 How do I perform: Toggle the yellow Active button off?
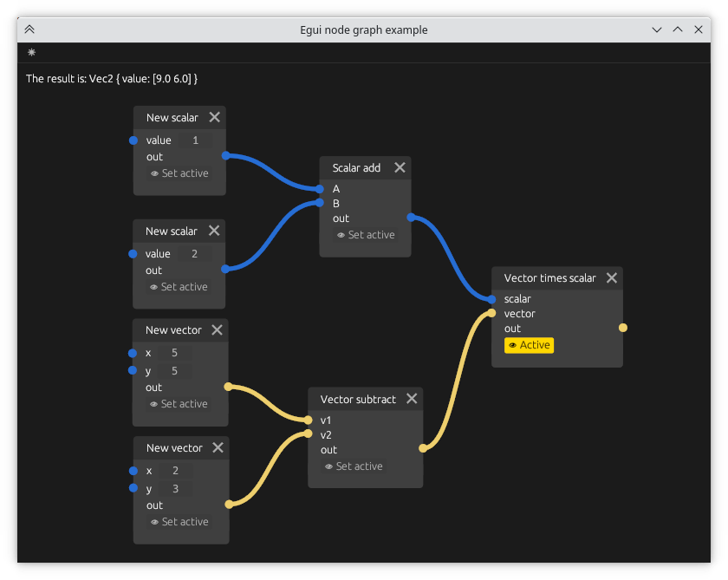[x=529, y=345]
